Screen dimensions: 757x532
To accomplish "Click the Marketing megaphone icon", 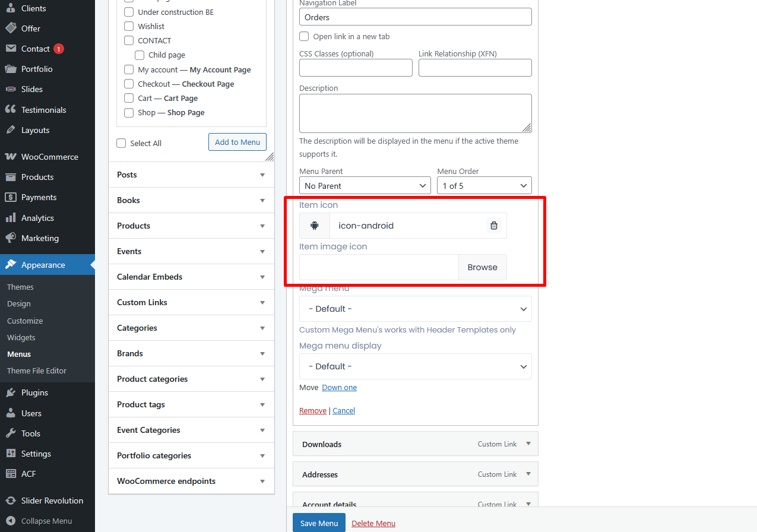I will [11, 238].
